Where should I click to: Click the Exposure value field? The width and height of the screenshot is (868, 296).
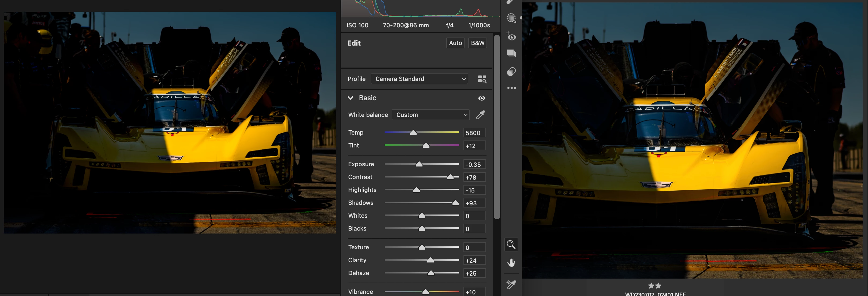tap(474, 165)
